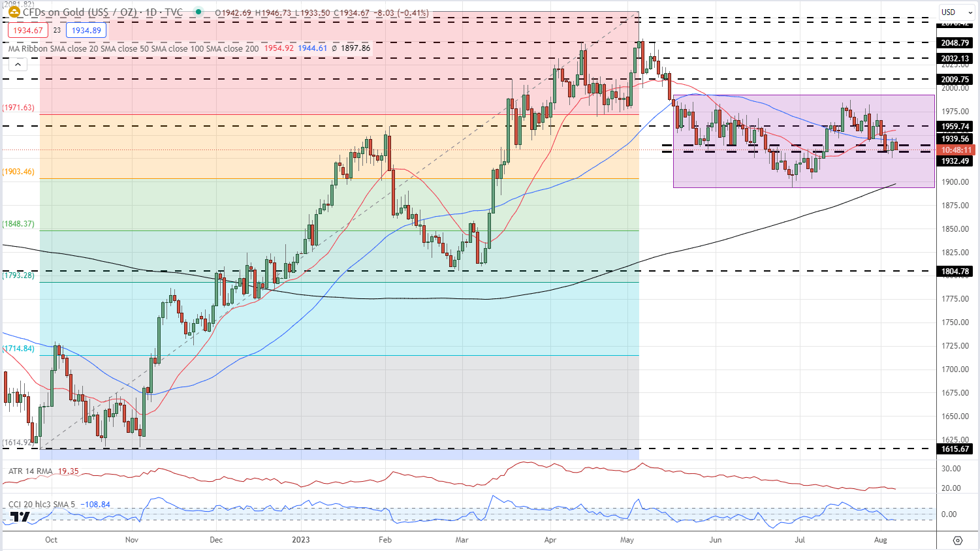
Task: Click the Fibonacci level label 1614.92
Action: [18, 443]
